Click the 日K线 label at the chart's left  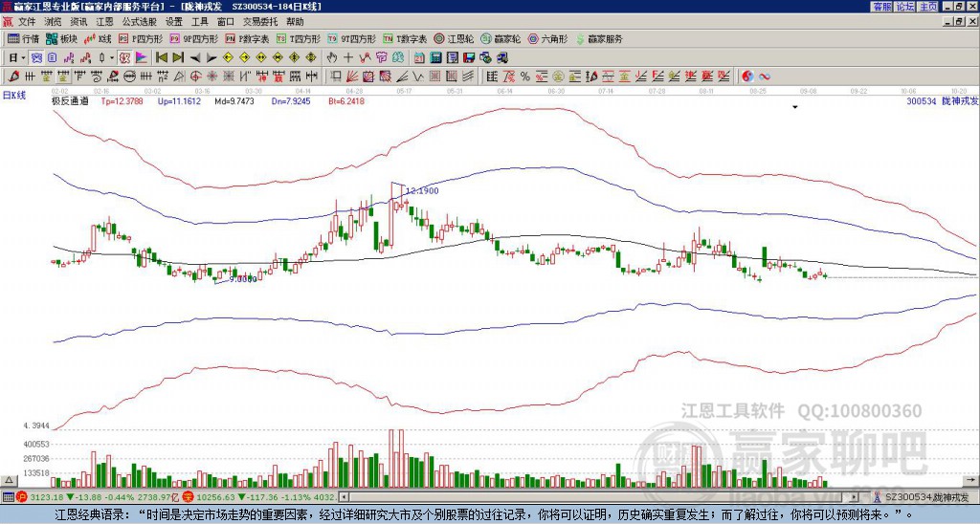[x=14, y=95]
